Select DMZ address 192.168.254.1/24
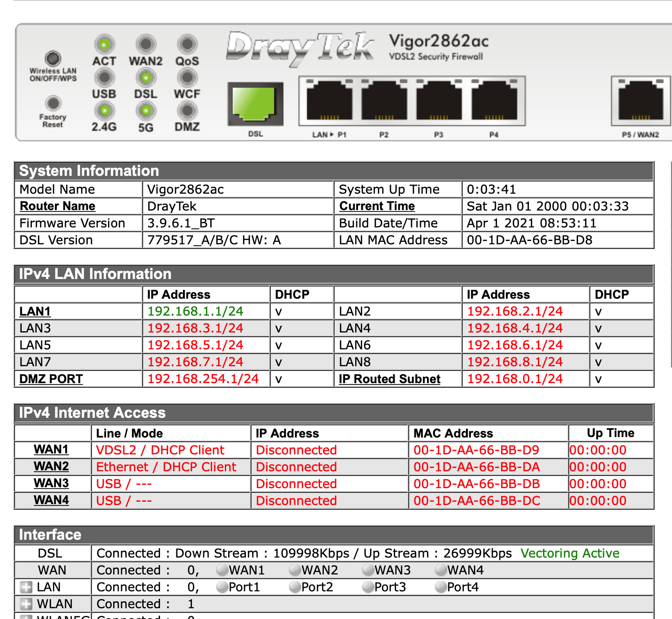Screen dimensions: 672x619 203,379
